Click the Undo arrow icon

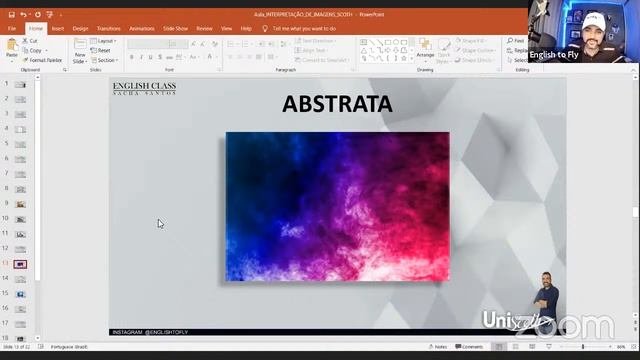pos(23,15)
